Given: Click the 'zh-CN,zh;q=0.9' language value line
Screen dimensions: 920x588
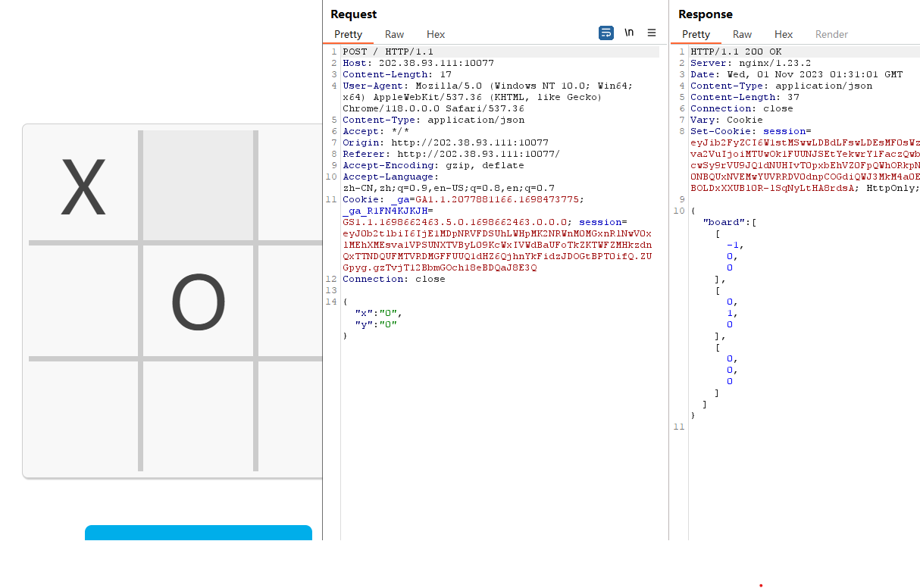Looking at the screenshot, I should click(449, 188).
